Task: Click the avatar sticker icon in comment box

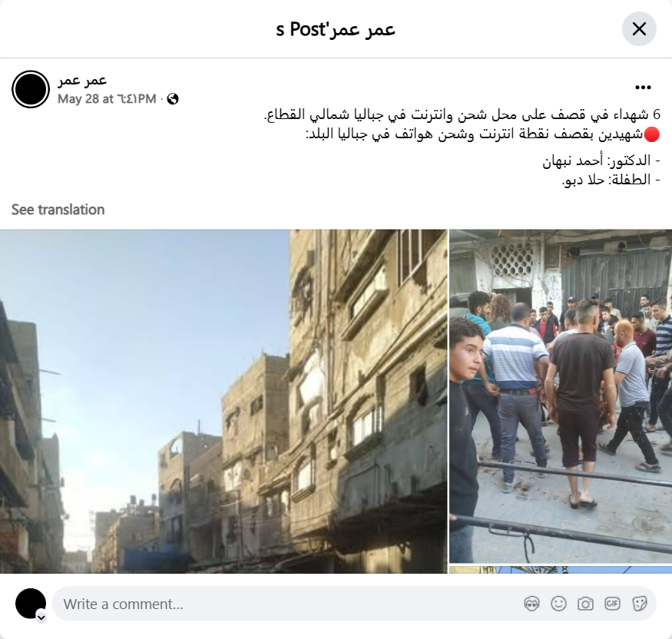Action: pyautogui.click(x=531, y=604)
